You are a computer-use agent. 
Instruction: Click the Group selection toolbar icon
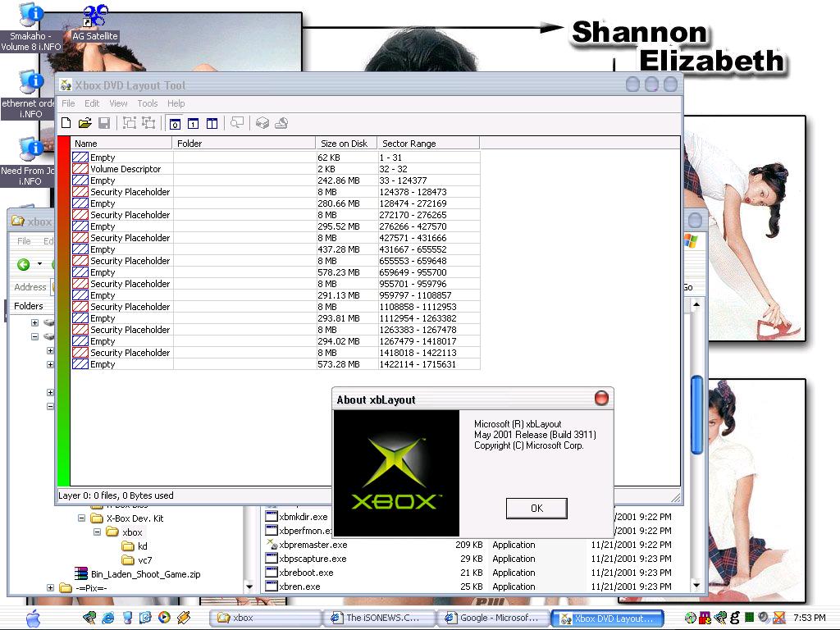tap(129, 123)
